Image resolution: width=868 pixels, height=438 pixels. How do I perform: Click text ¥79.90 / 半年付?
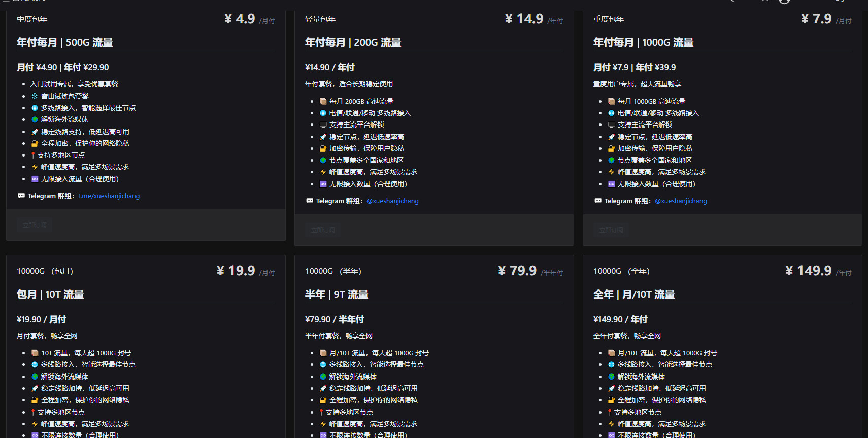[x=335, y=319]
